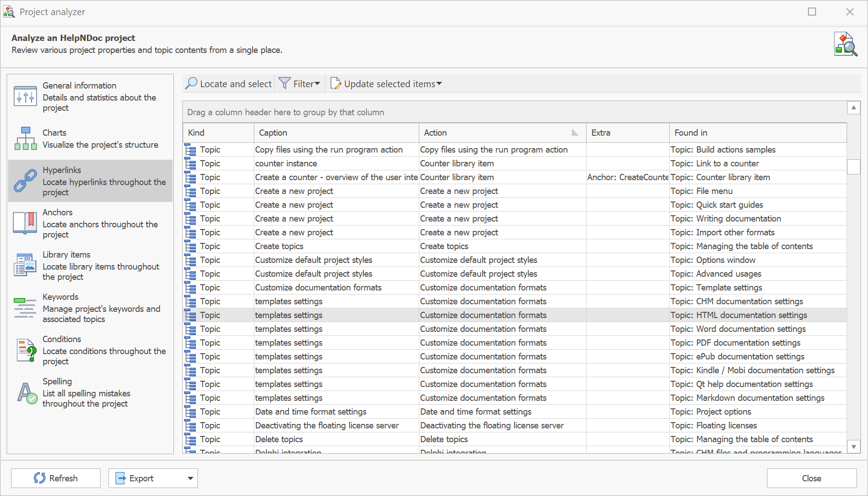The height and width of the screenshot is (496, 868).
Task: Click the Refresh button
Action: point(56,478)
